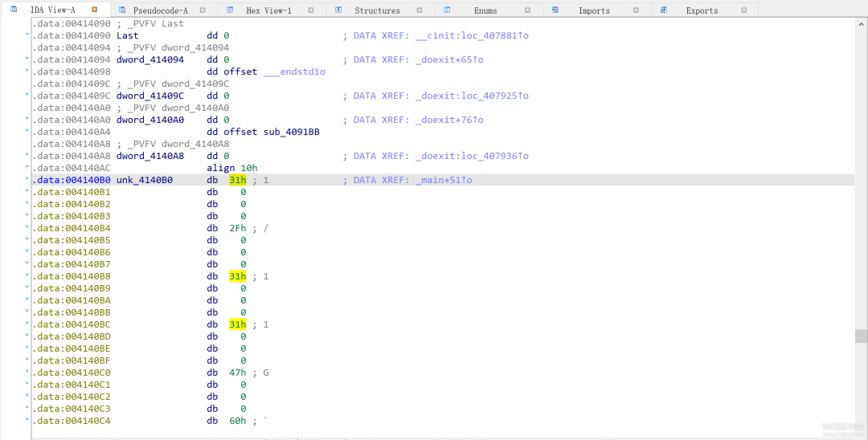Close the Hex View-1 tab
Image resolution: width=868 pixels, height=440 pixels.
[311, 10]
